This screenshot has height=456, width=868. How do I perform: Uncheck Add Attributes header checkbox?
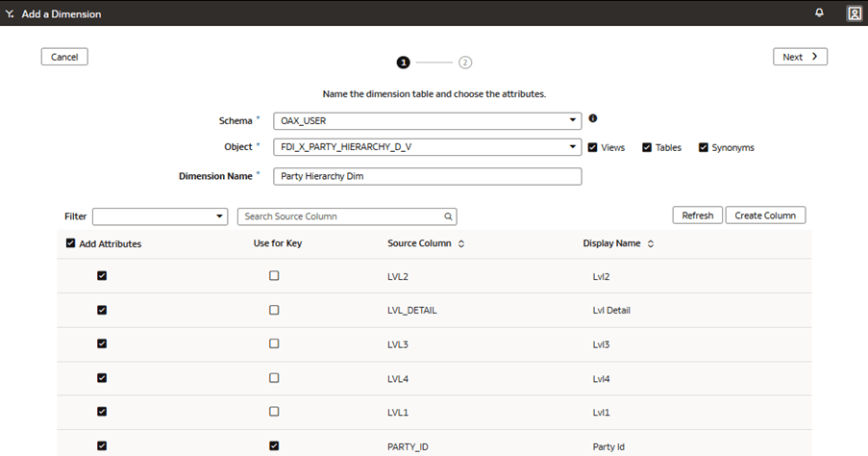tap(70, 243)
